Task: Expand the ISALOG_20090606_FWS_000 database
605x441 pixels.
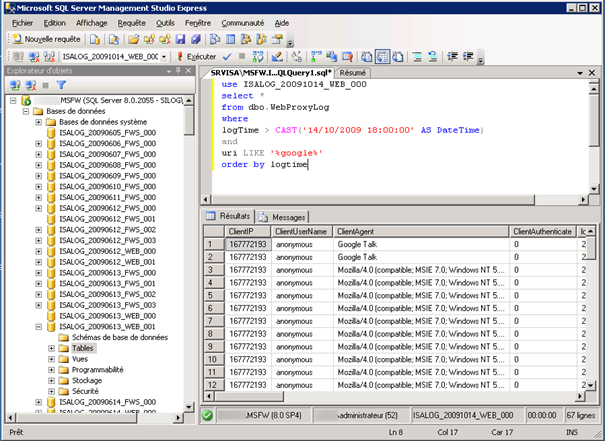Action: [39, 144]
